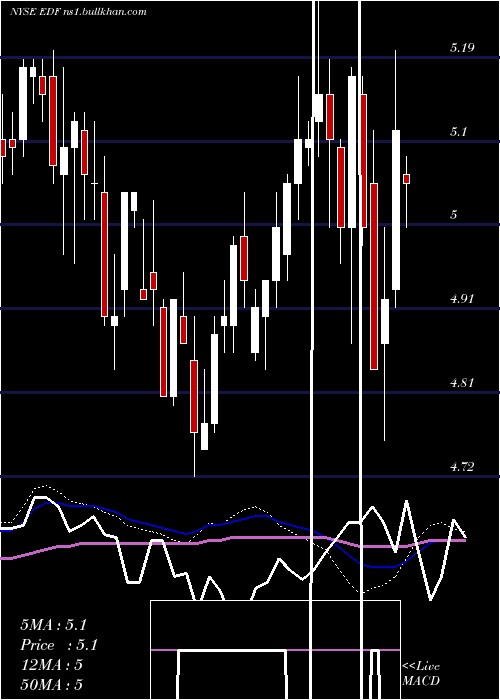Click the 5 price level label

pyautogui.click(x=454, y=215)
